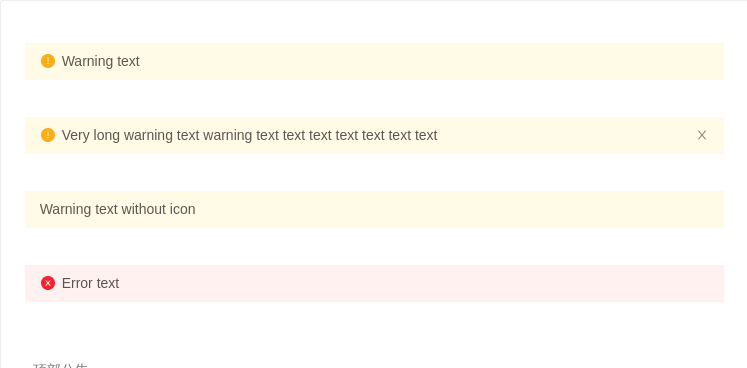Click the partially visible Chinese heading at bottom
This screenshot has height=368, width=747.
click(61, 366)
